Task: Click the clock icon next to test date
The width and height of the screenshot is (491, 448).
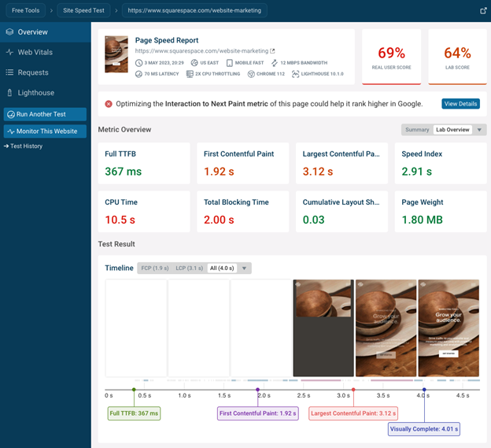Action: [x=138, y=63]
